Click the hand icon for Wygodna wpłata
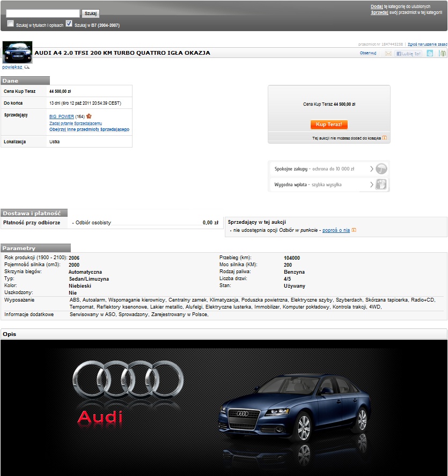Image resolution: width=448 pixels, height=476 pixels. (x=381, y=184)
